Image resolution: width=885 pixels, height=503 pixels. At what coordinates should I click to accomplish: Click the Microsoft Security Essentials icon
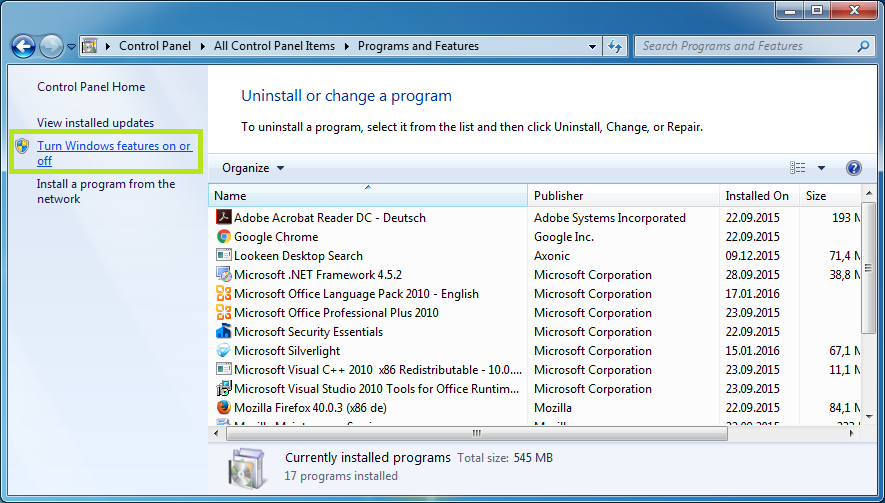tap(224, 331)
